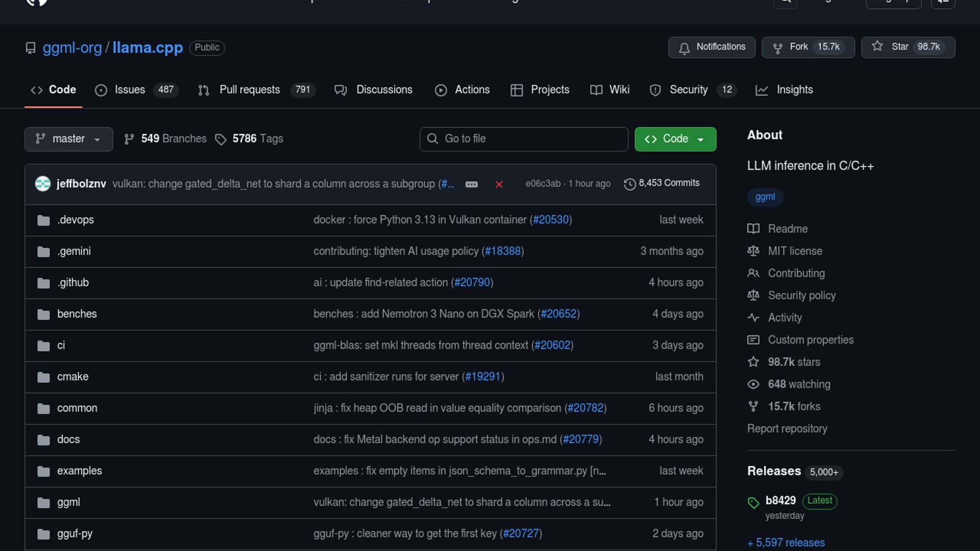Open the master branch dropdown
980x551 pixels.
[68, 139]
